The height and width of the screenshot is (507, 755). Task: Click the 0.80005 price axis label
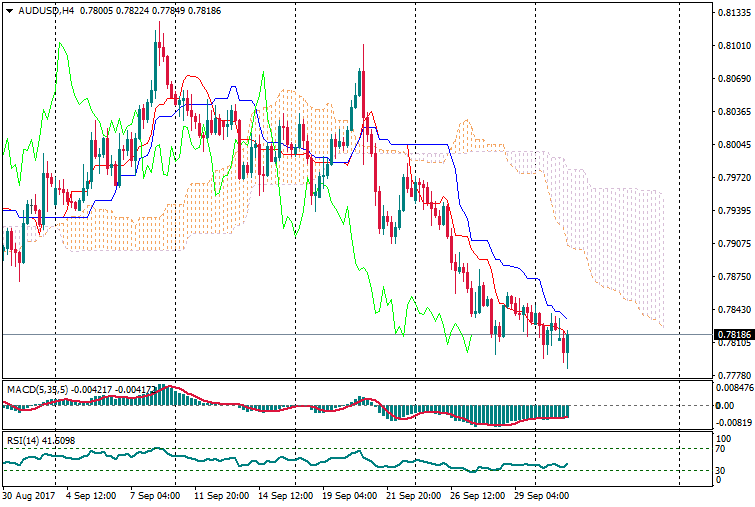click(x=733, y=144)
